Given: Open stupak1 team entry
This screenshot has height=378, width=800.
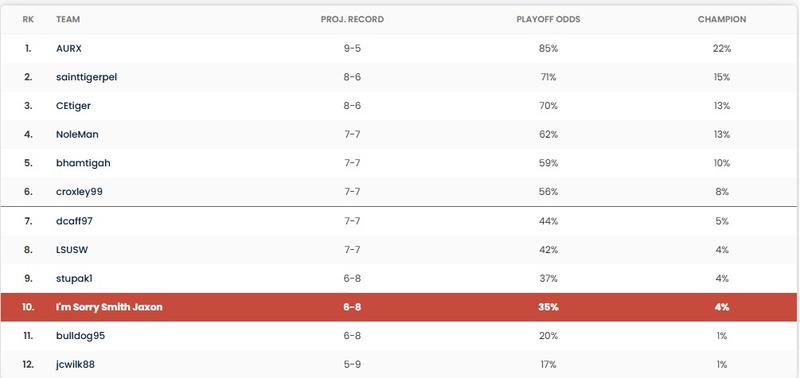Looking at the screenshot, I should 74,279.
